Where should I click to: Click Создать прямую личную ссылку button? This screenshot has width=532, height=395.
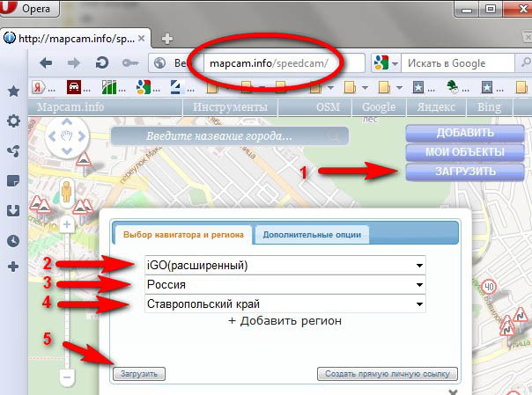pyautogui.click(x=388, y=374)
